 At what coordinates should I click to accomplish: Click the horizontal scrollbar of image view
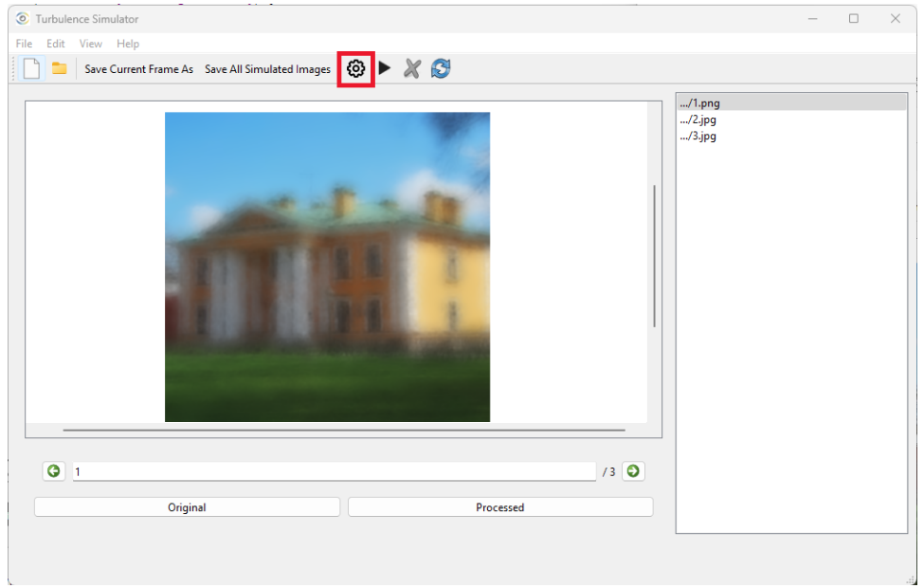coord(344,430)
